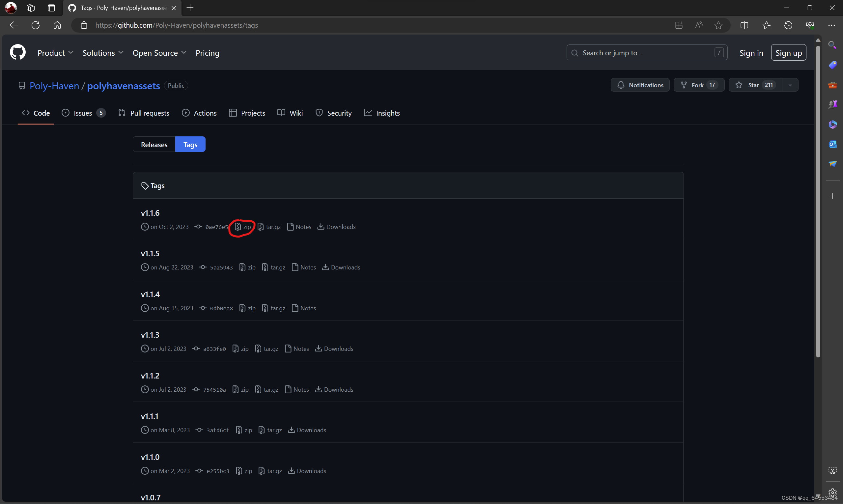This screenshot has width=843, height=504.
Task: Download the v1.1.5 tar.gz archive
Action: pyautogui.click(x=274, y=267)
